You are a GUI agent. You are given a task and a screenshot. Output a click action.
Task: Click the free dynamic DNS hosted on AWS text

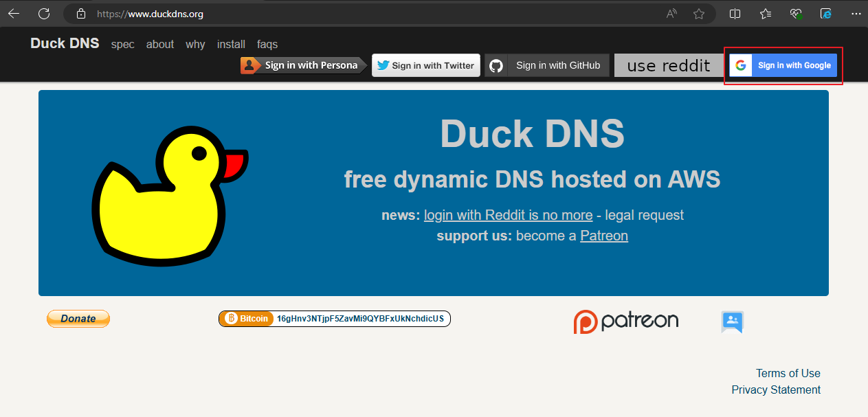[532, 179]
